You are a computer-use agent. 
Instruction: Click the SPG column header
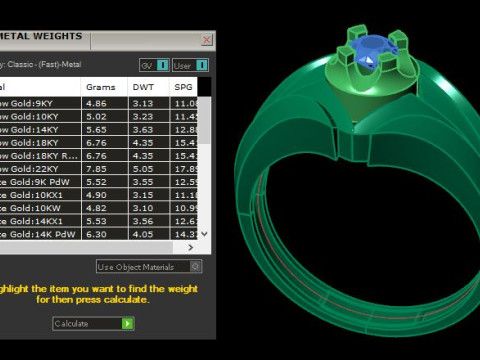point(183,87)
